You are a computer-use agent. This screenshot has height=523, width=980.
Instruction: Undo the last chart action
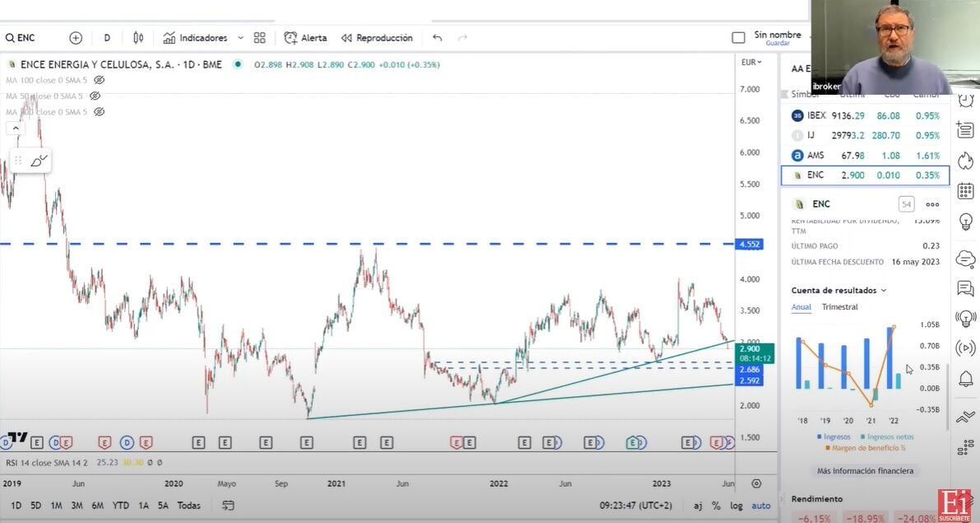437,38
